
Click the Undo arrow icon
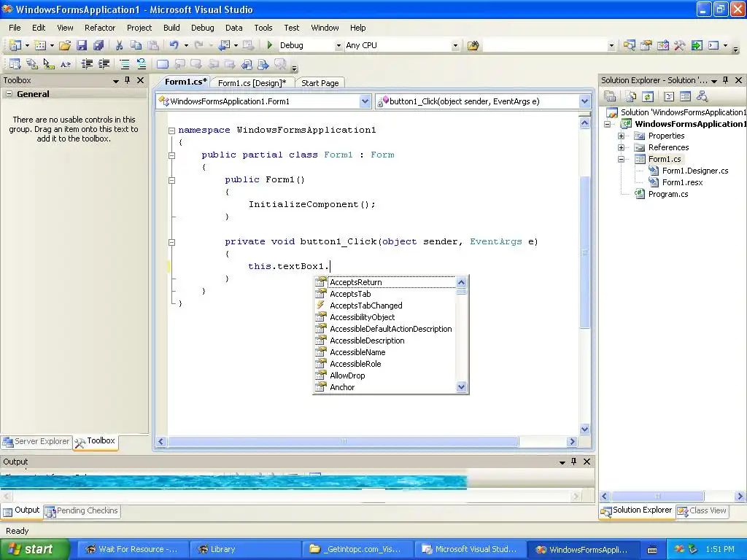coord(174,45)
